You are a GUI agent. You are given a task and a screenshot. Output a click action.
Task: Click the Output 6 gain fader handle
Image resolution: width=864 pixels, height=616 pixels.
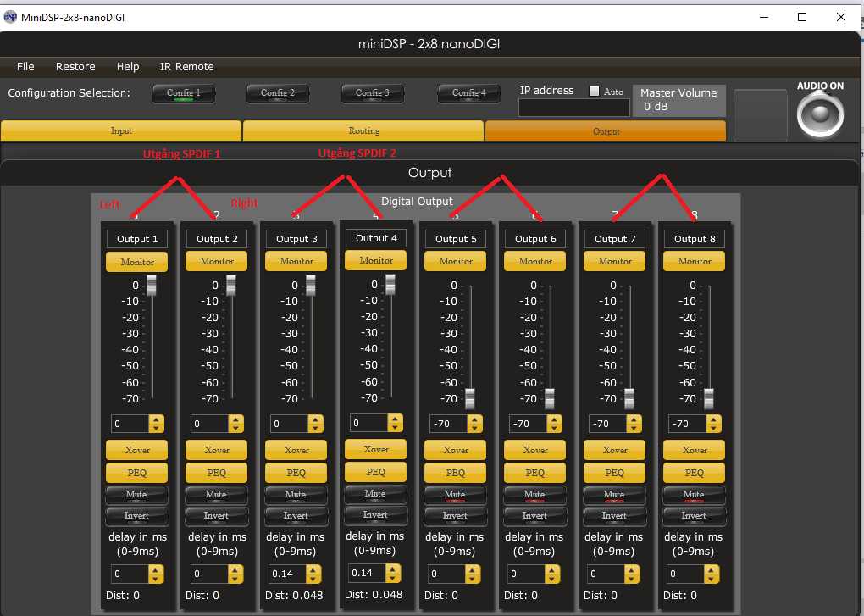pyautogui.click(x=550, y=398)
